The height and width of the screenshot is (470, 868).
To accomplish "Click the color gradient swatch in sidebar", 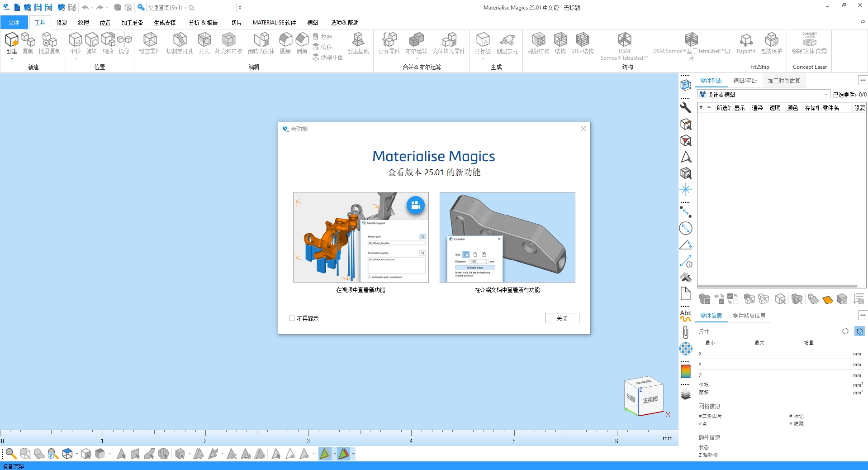I will [x=686, y=371].
